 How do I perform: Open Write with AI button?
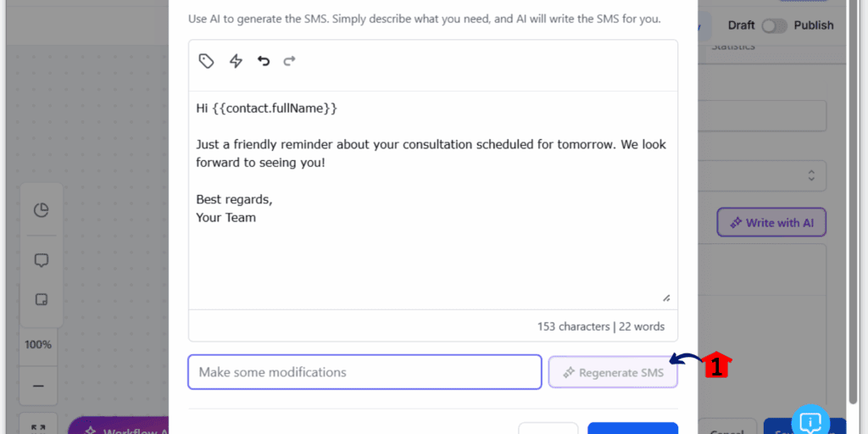click(771, 223)
